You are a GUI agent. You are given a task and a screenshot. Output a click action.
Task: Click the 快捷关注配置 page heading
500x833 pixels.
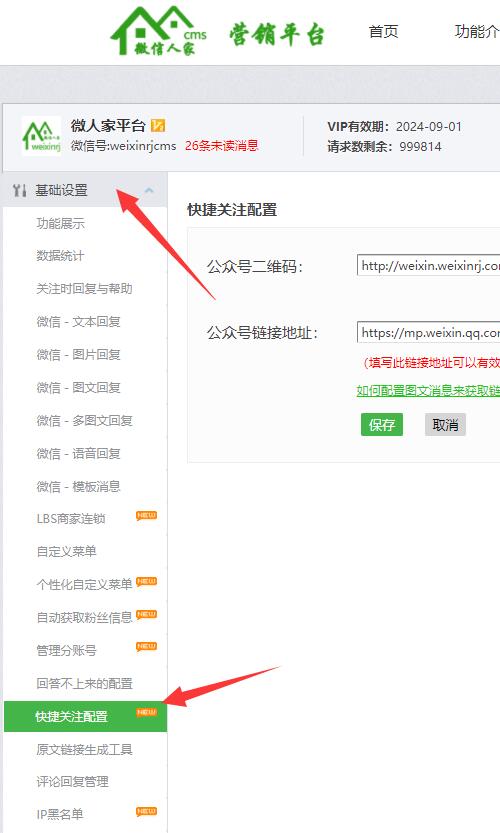click(232, 210)
